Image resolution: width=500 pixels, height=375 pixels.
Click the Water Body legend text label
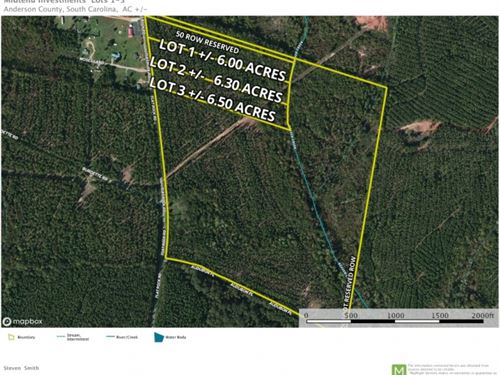click(176, 337)
